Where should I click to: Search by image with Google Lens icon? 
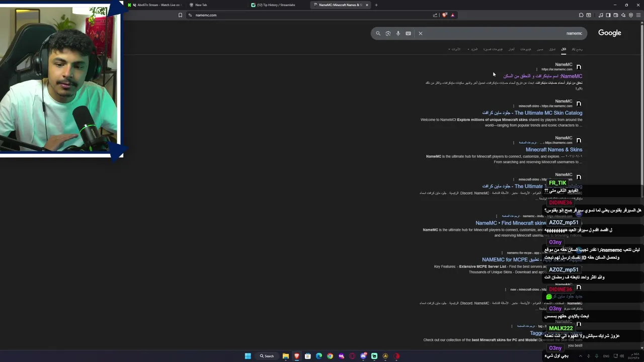(x=388, y=34)
